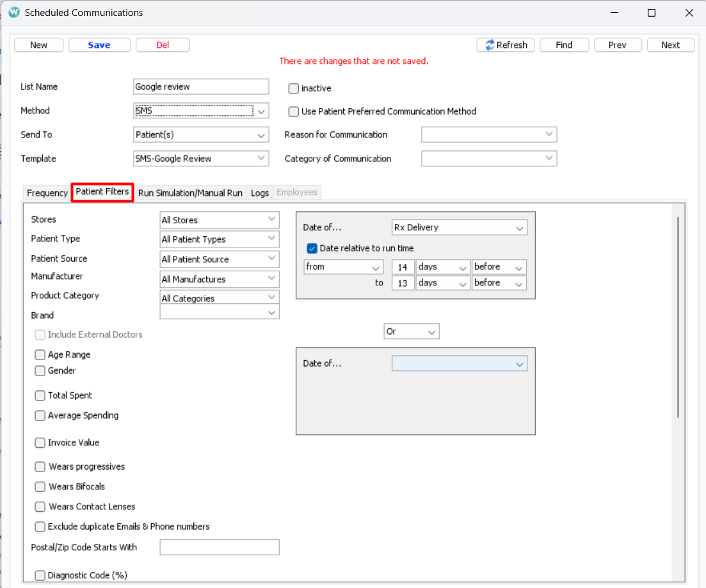Edit the List Name field
This screenshot has height=588, width=706.
pos(201,86)
